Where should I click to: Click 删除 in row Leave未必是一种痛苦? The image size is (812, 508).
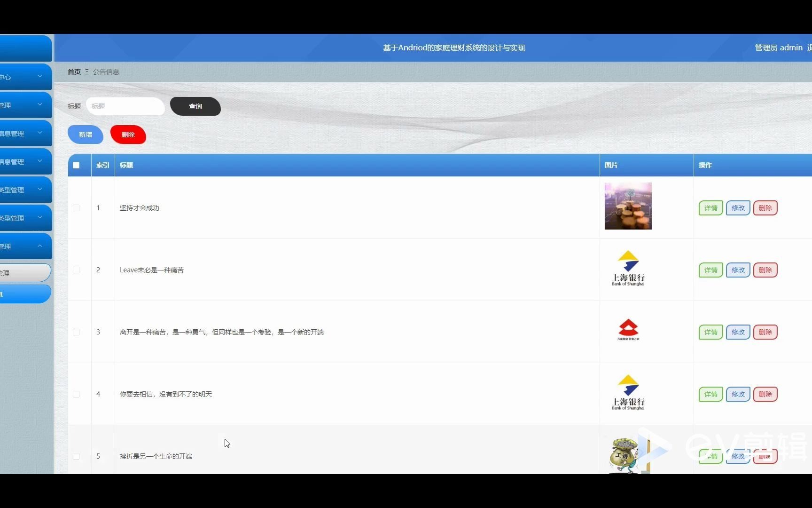[765, 270]
